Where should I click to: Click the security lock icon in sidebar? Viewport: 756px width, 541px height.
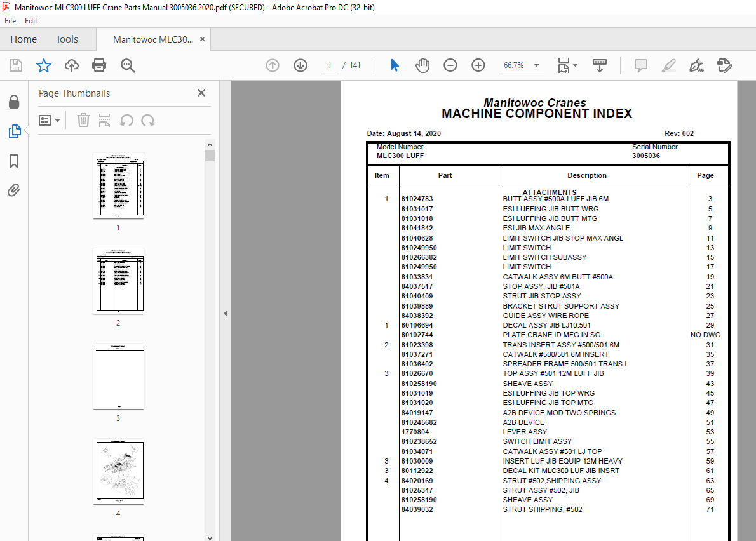point(14,102)
